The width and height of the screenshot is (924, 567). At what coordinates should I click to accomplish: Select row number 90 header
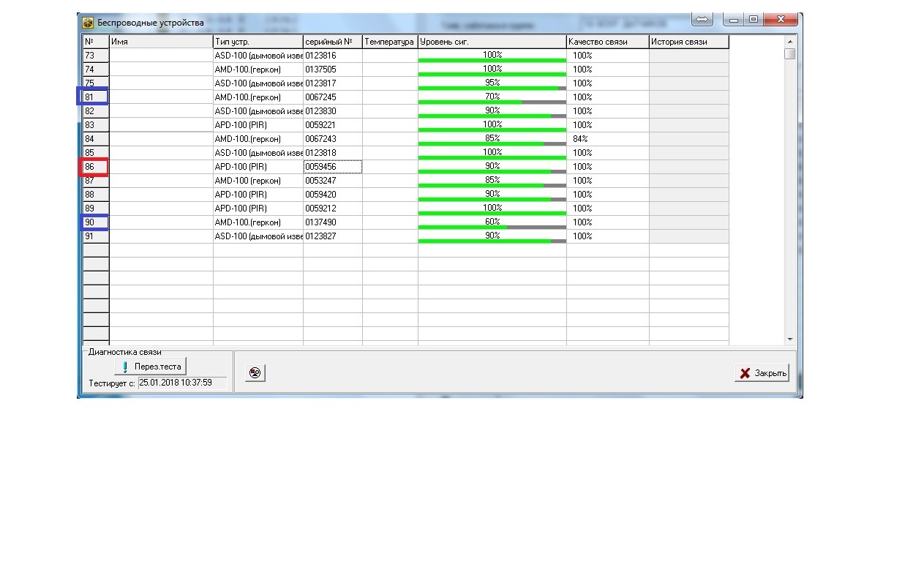(94, 222)
